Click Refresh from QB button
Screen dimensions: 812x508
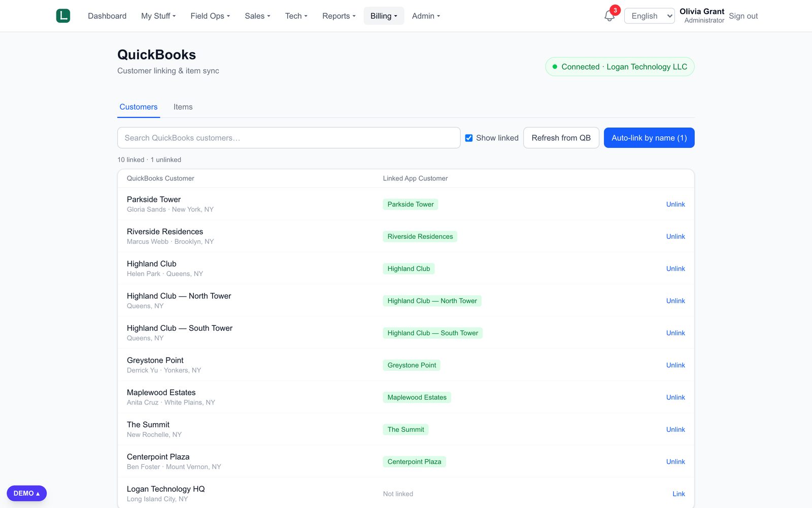(561, 138)
